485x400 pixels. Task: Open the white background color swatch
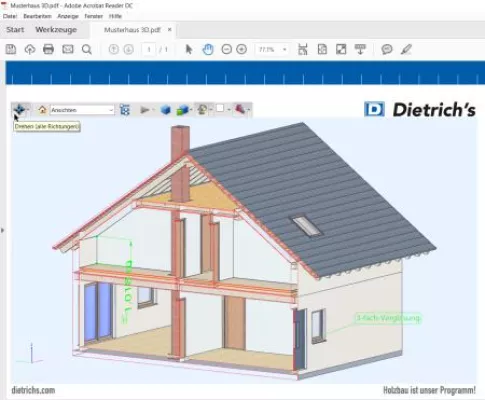220,109
